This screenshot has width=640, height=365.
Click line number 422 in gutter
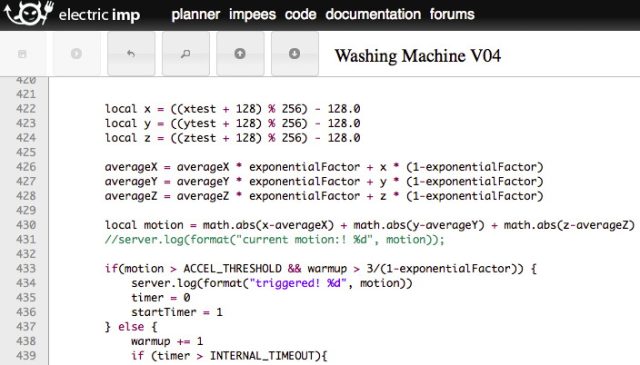click(26, 109)
